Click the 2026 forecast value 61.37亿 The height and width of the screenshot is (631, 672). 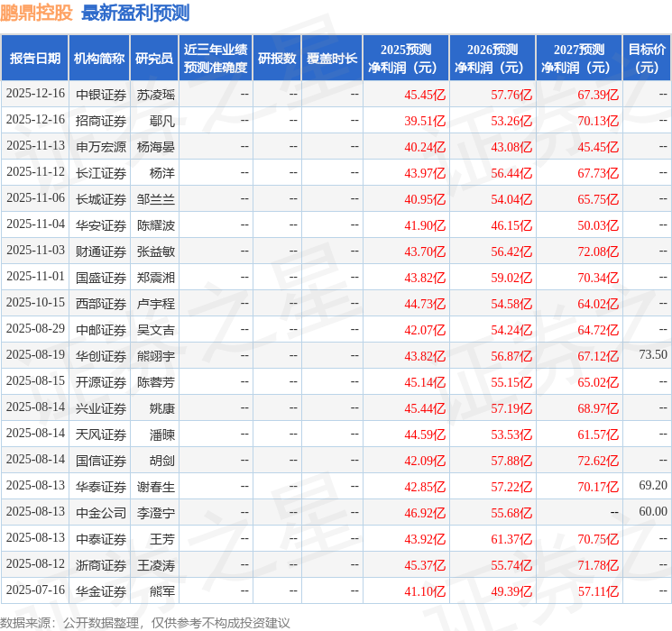pyautogui.click(x=511, y=539)
